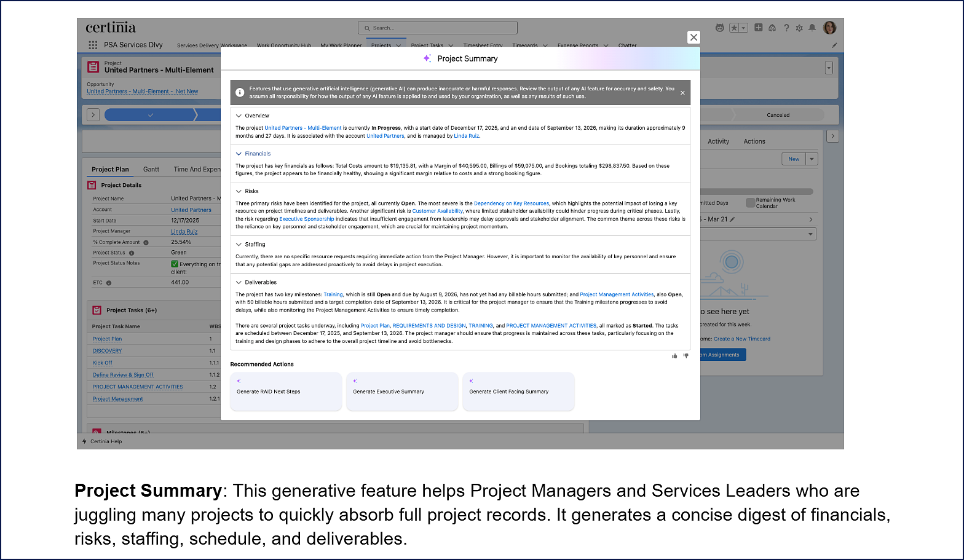The width and height of the screenshot is (964, 560).
Task: Toggle the Remaining Work Calendar checkbox
Action: (x=750, y=203)
